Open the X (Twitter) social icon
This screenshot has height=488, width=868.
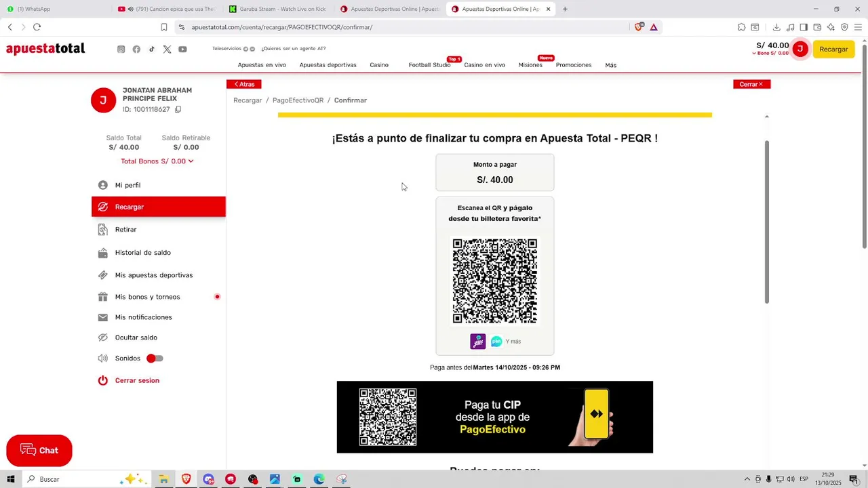click(167, 49)
